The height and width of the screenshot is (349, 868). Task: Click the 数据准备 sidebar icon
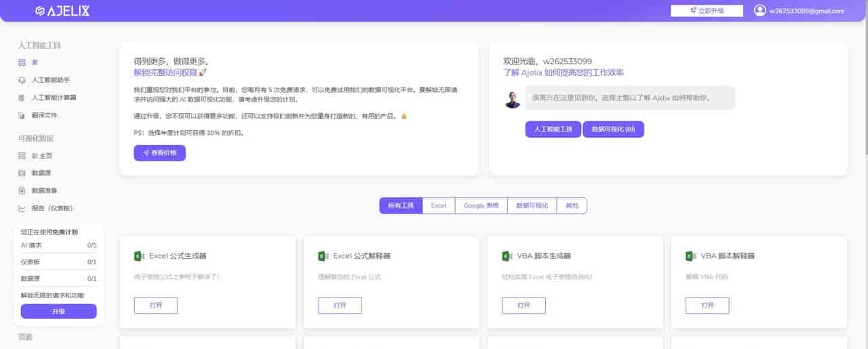pos(22,191)
